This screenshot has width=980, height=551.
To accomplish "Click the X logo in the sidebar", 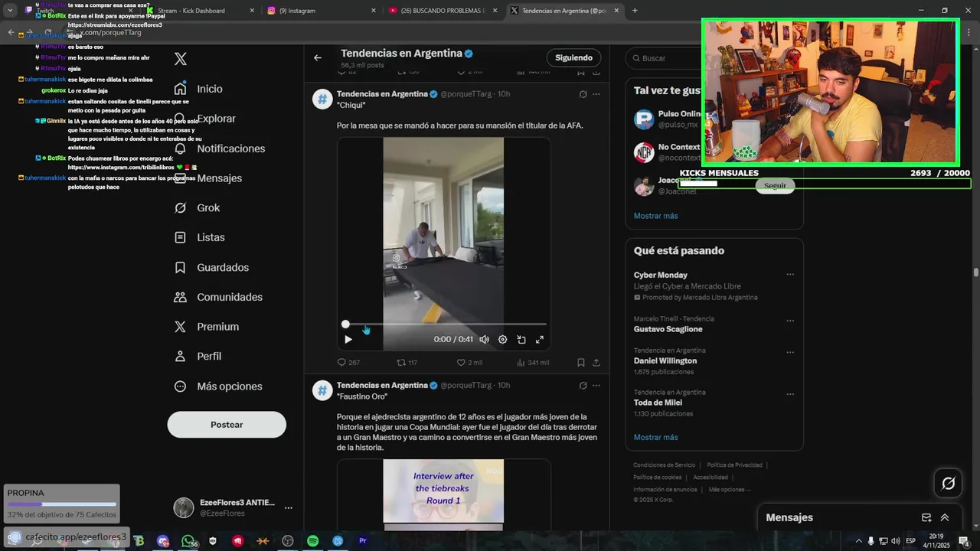I will click(x=181, y=59).
